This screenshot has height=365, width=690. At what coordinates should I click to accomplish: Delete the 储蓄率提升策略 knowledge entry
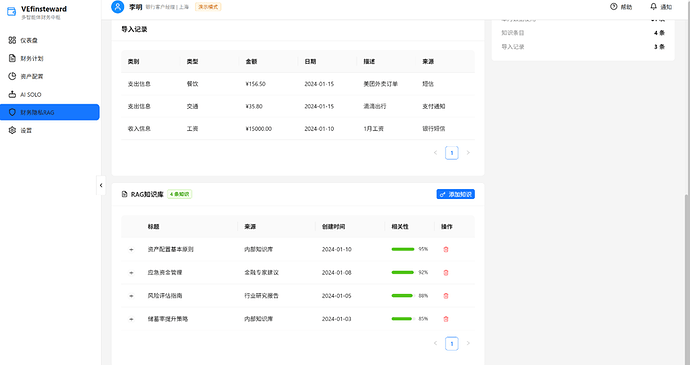(446, 319)
